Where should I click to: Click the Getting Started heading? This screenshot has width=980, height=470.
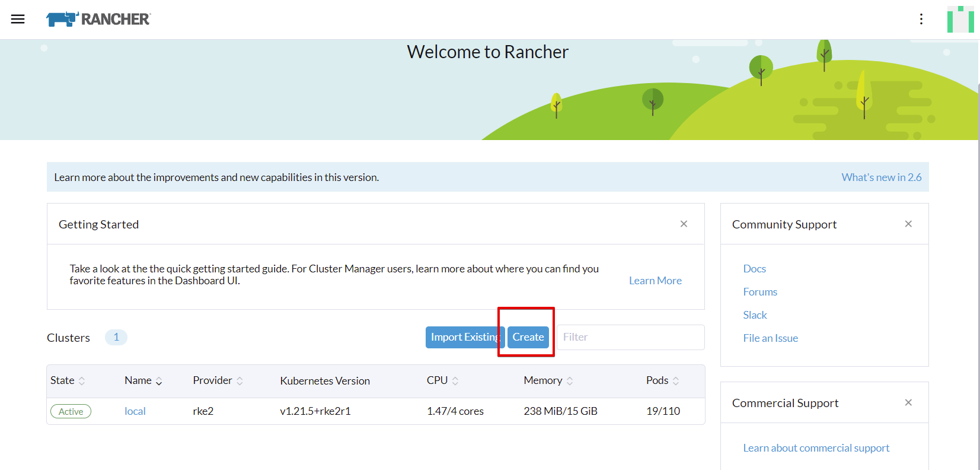(x=98, y=224)
